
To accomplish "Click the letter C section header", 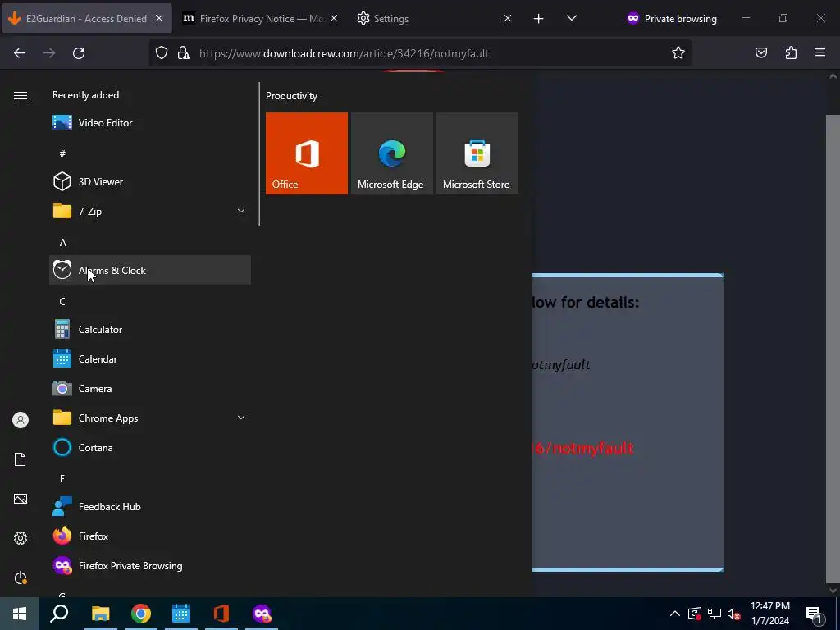I will pos(62,302).
